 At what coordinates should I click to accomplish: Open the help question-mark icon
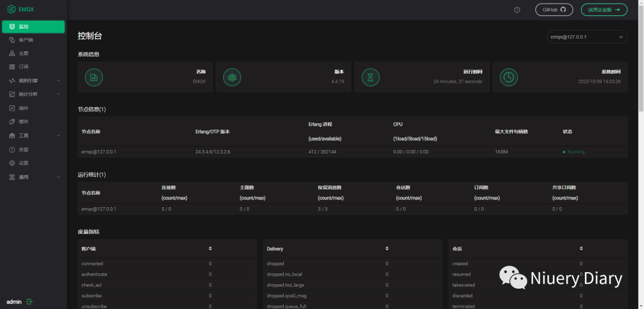(517, 10)
